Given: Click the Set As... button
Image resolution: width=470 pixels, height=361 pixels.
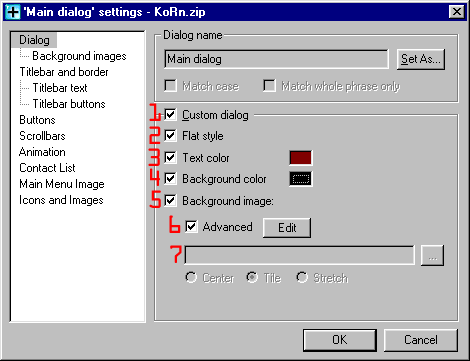Looking at the screenshot, I should click(x=421, y=59).
